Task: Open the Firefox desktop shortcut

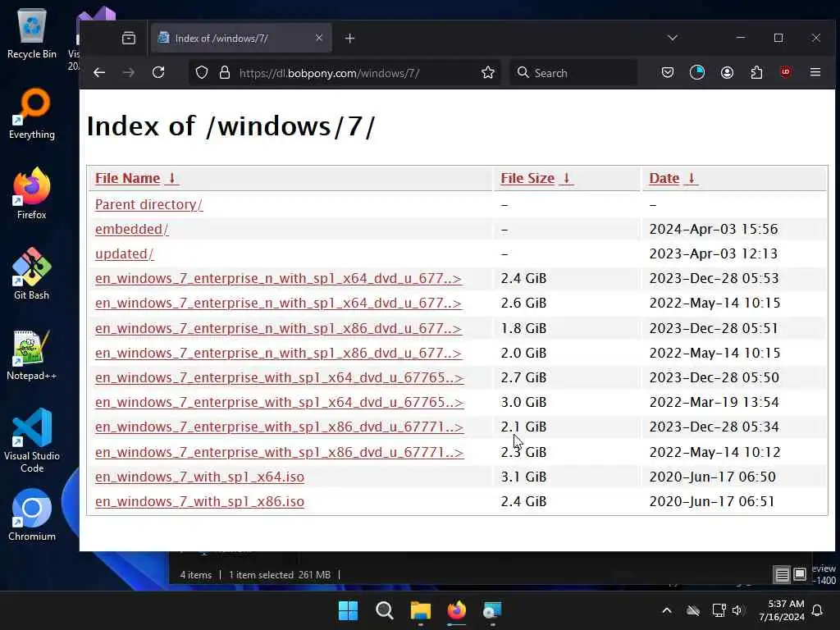Action: [32, 194]
